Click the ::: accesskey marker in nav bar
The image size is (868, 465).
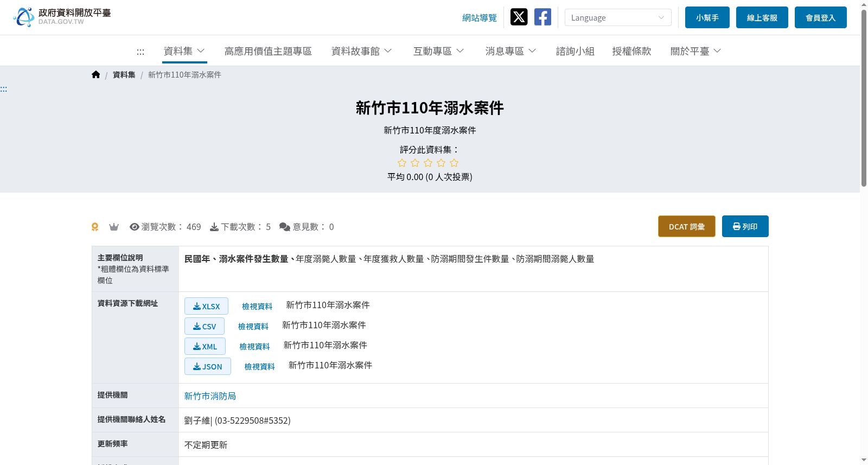tap(141, 52)
